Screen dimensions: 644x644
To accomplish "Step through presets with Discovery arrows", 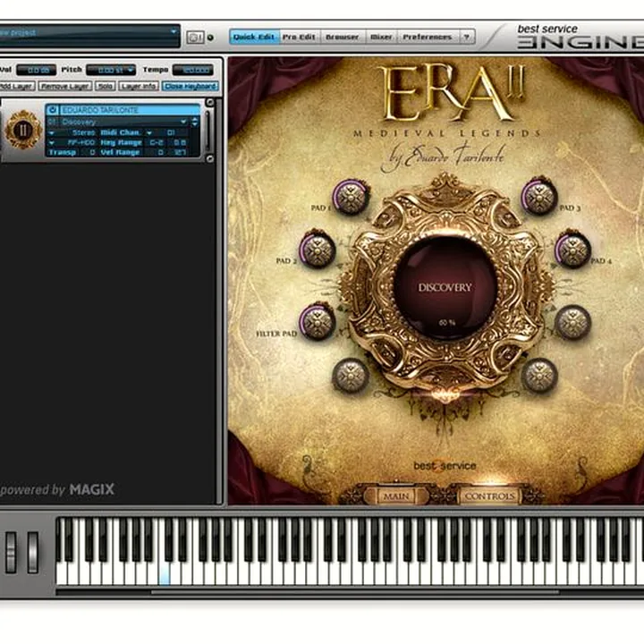I will (195, 122).
